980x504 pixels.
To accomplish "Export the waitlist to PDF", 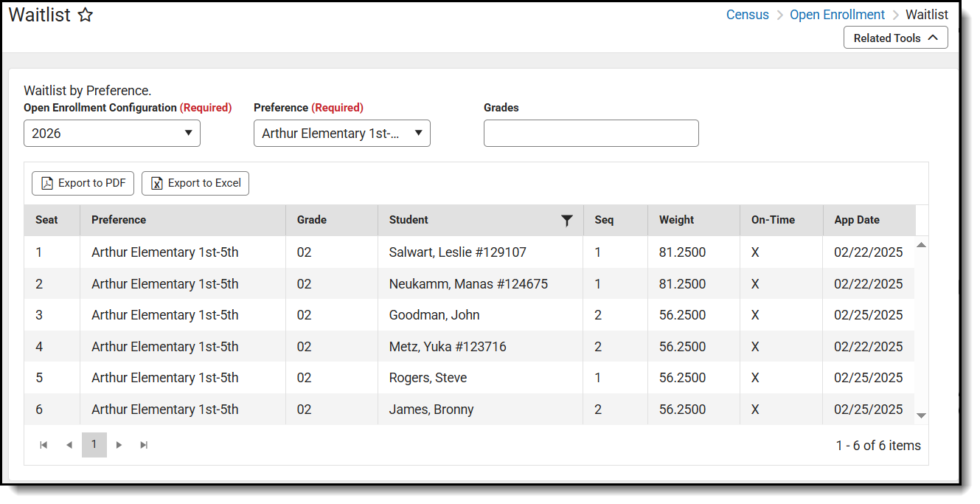I will point(83,183).
